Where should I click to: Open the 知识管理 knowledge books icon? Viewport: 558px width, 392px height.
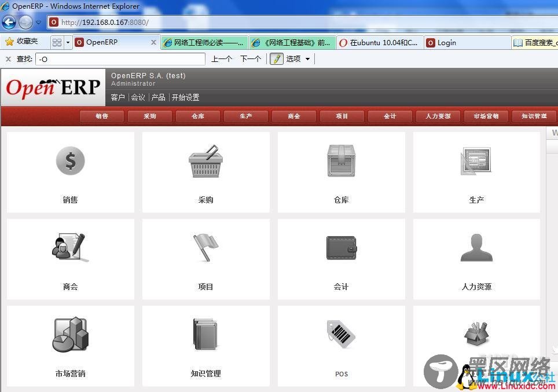[x=205, y=334]
